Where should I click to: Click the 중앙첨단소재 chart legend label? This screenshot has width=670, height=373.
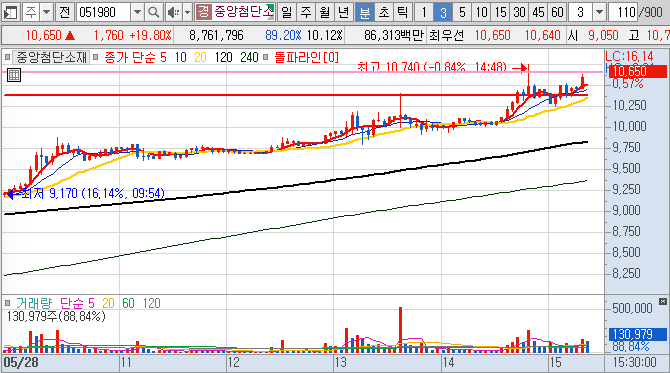pyautogui.click(x=51, y=57)
